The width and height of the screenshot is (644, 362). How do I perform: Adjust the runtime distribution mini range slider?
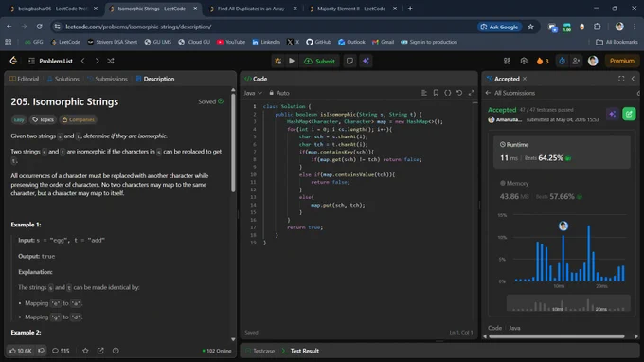(x=568, y=303)
